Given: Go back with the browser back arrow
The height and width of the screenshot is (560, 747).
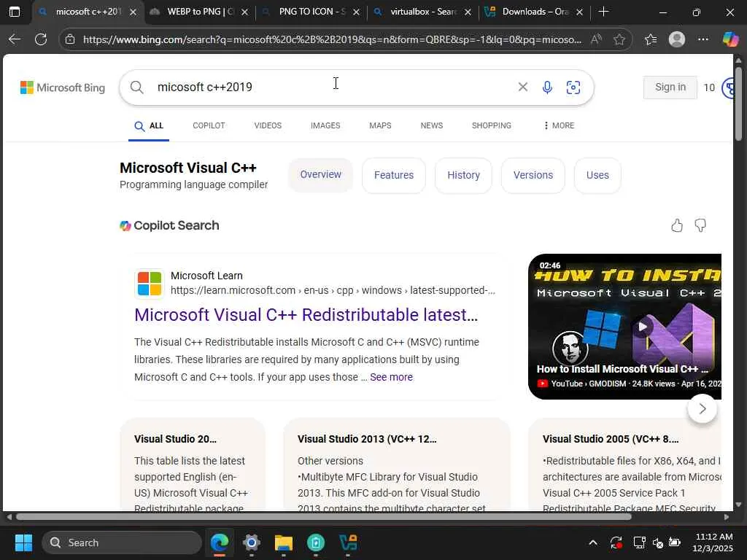Looking at the screenshot, I should point(15,39).
